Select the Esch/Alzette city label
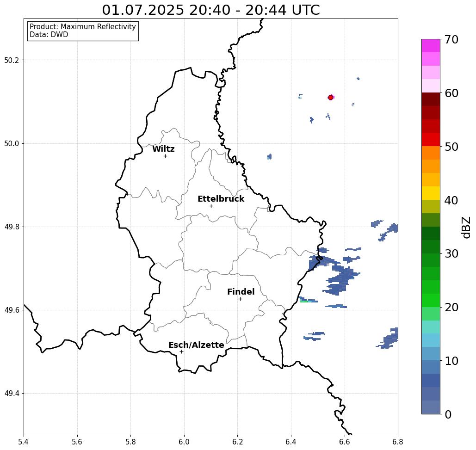 tap(196, 345)
